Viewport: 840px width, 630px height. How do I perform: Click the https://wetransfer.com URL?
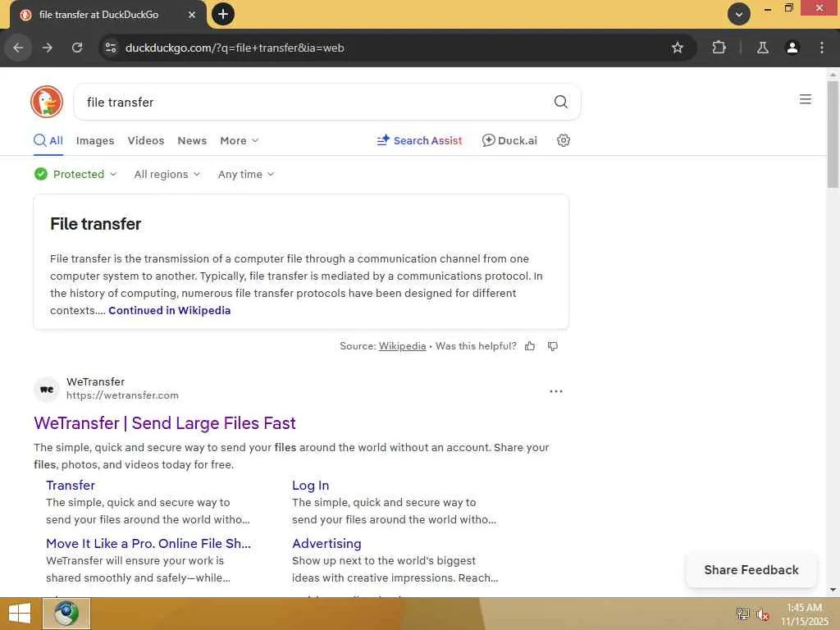(123, 395)
